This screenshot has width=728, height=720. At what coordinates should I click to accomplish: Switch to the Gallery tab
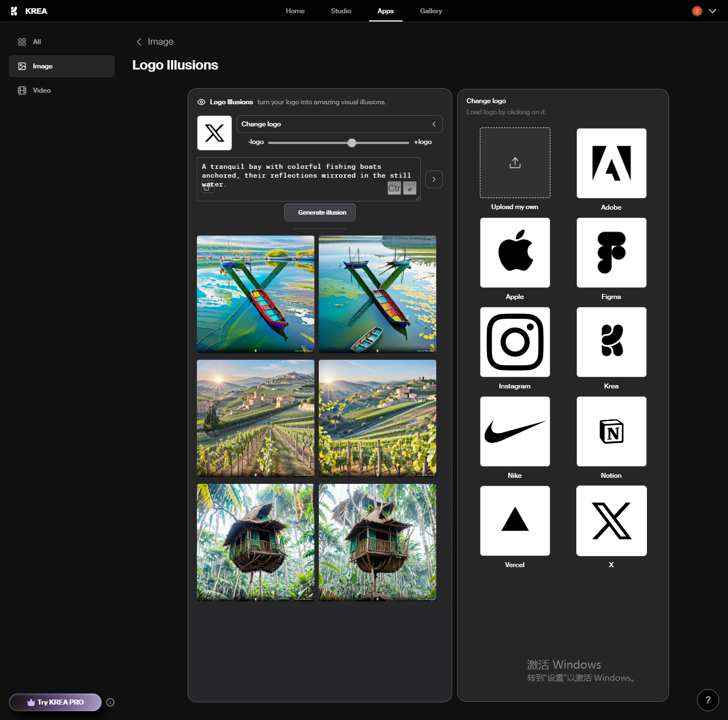coord(431,11)
